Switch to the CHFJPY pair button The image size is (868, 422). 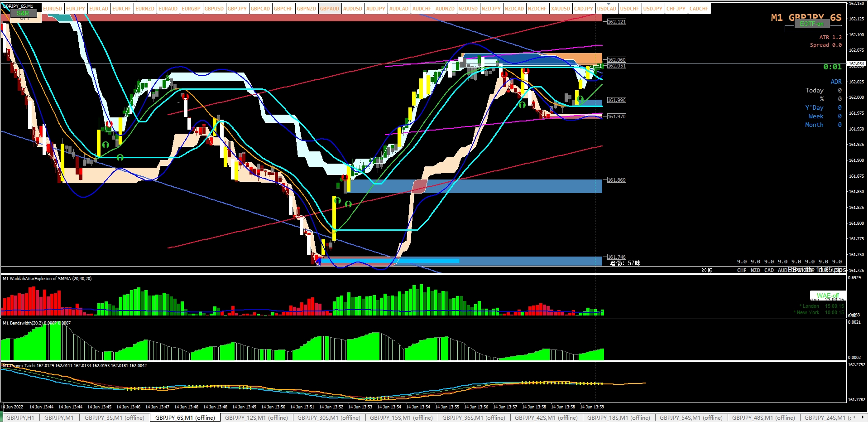click(676, 9)
